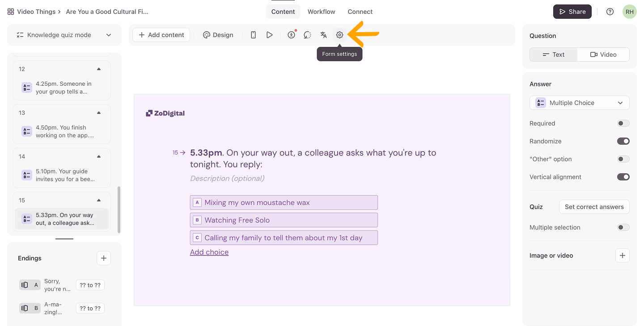Screen dimensions: 644x326
Task: Add image or video with plus icon
Action: click(x=623, y=255)
